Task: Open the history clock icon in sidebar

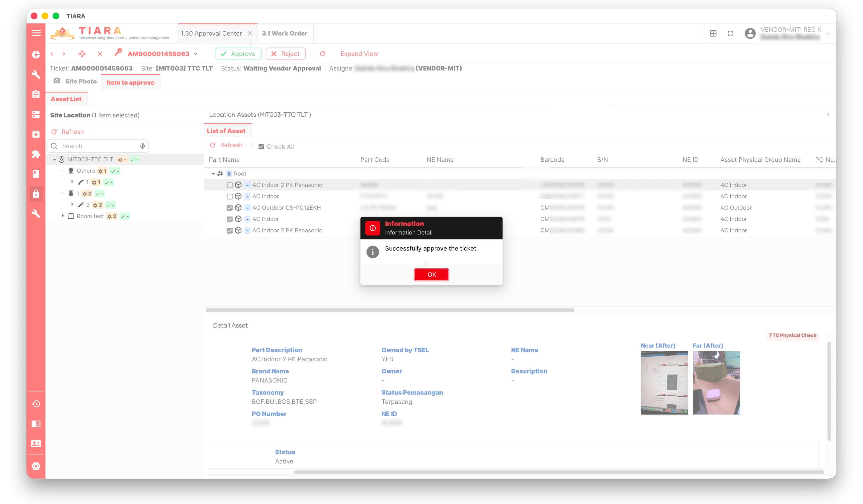Action: coord(36,404)
